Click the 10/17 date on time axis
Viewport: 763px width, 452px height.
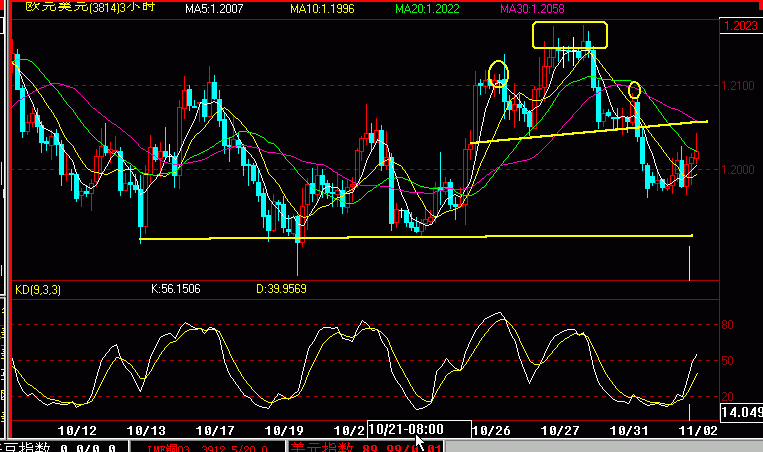point(215,431)
